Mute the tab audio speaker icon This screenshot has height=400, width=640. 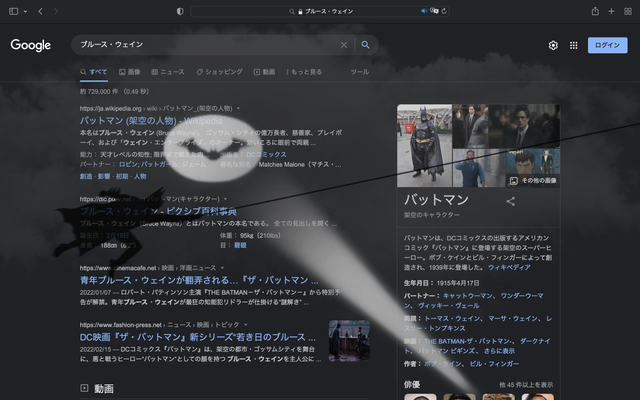pyautogui.click(x=424, y=11)
